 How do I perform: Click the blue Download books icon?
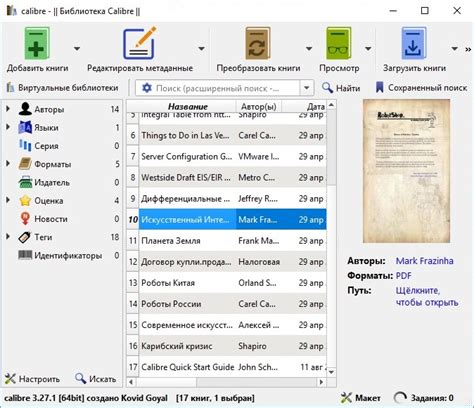pos(414,44)
